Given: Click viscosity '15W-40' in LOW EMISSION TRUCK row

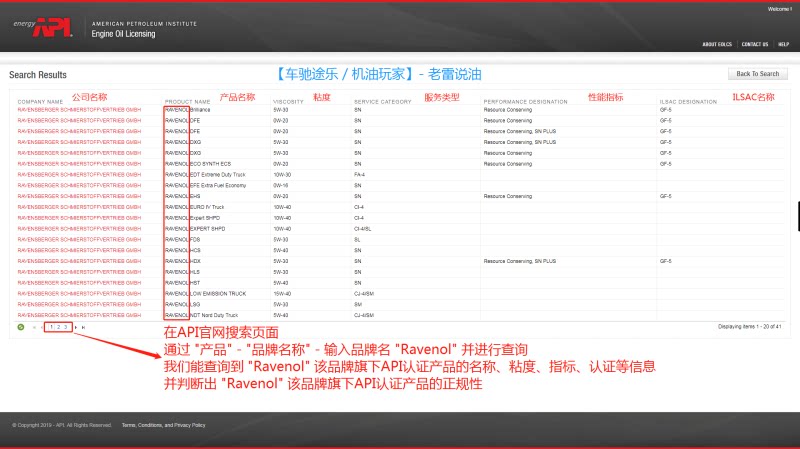Looking at the screenshot, I should pos(282,293).
